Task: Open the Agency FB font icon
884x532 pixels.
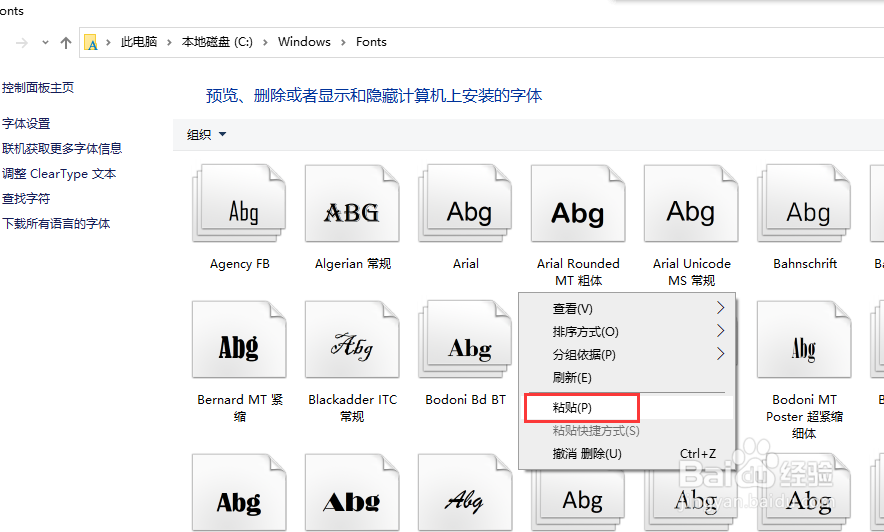Action: (x=239, y=203)
